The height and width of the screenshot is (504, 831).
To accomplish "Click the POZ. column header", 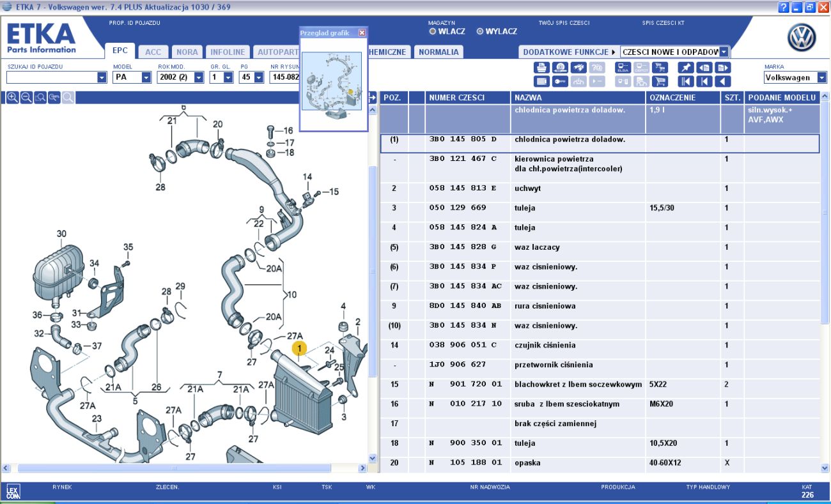I will tap(394, 98).
